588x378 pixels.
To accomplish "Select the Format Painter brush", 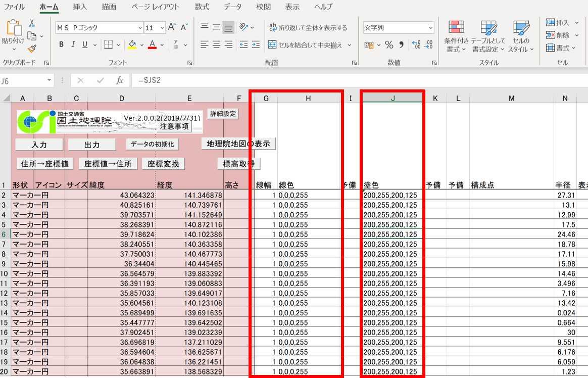I will coord(32,49).
